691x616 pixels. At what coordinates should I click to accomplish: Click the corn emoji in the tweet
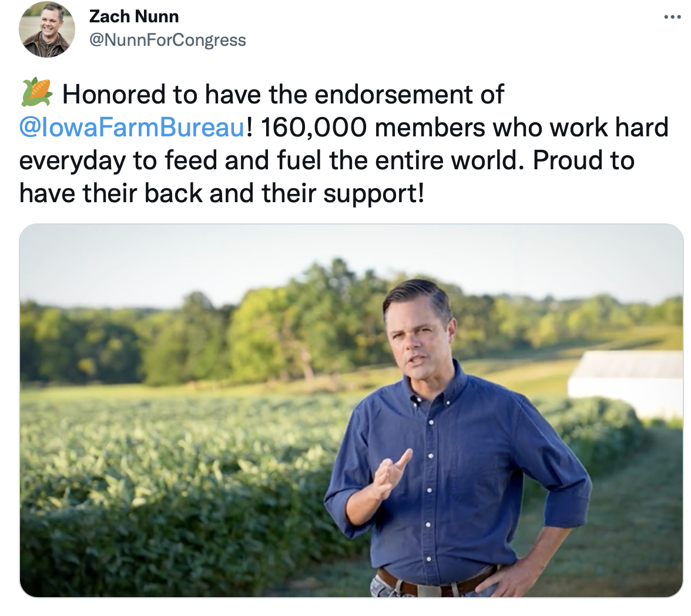point(37,93)
